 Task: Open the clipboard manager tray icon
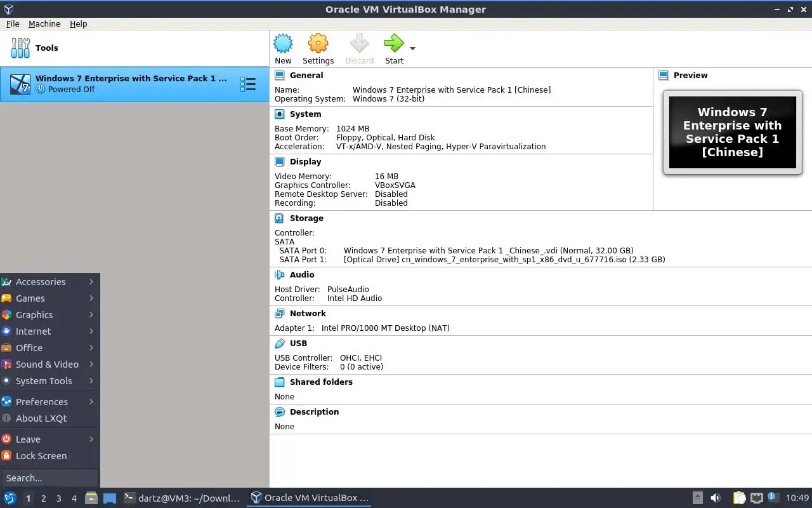pos(739,498)
